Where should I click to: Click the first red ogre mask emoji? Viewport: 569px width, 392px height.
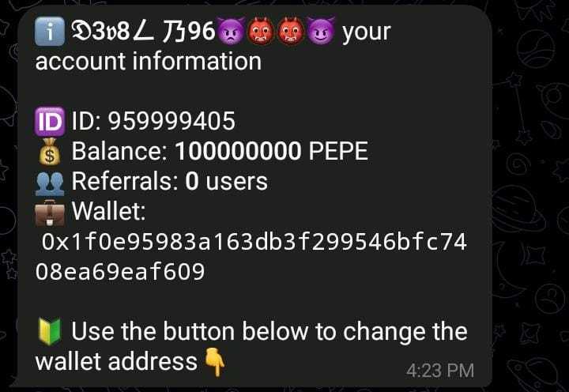(261, 31)
